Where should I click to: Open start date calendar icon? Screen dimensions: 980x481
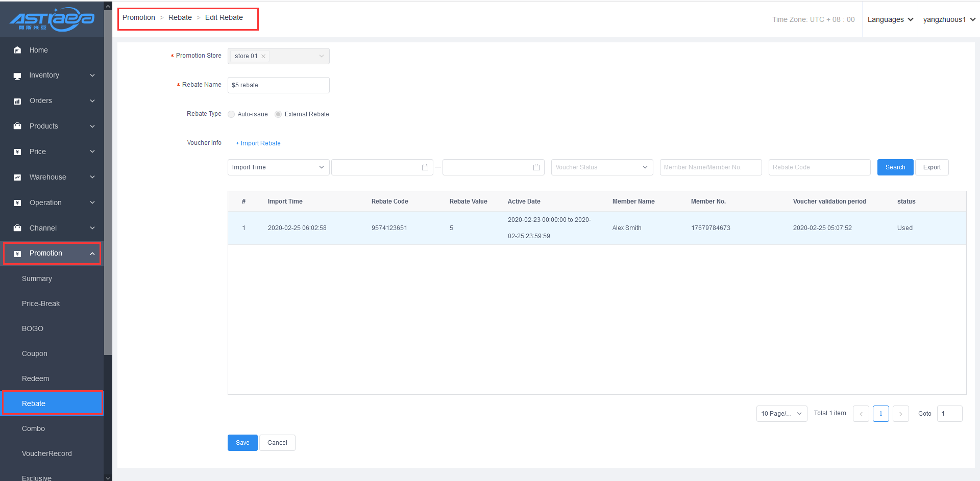[425, 167]
